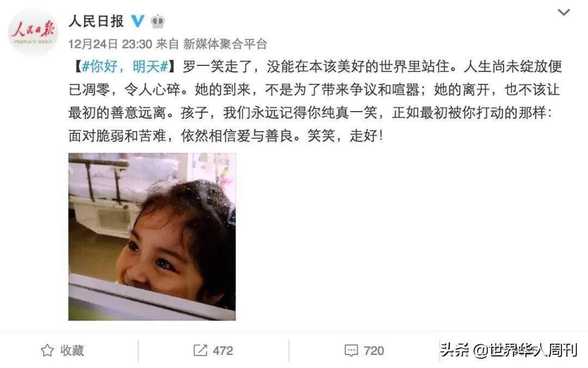Click the repost arrow icon
The width and height of the screenshot is (588, 368).
click(200, 351)
